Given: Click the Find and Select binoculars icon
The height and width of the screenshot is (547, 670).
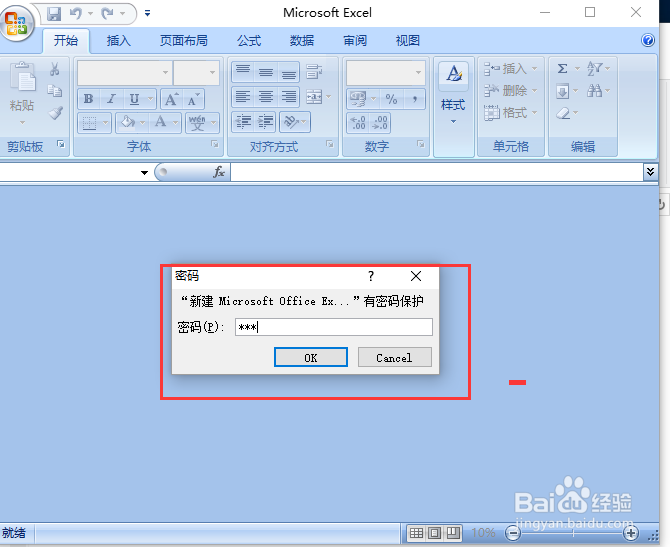Looking at the screenshot, I should pos(594,91).
